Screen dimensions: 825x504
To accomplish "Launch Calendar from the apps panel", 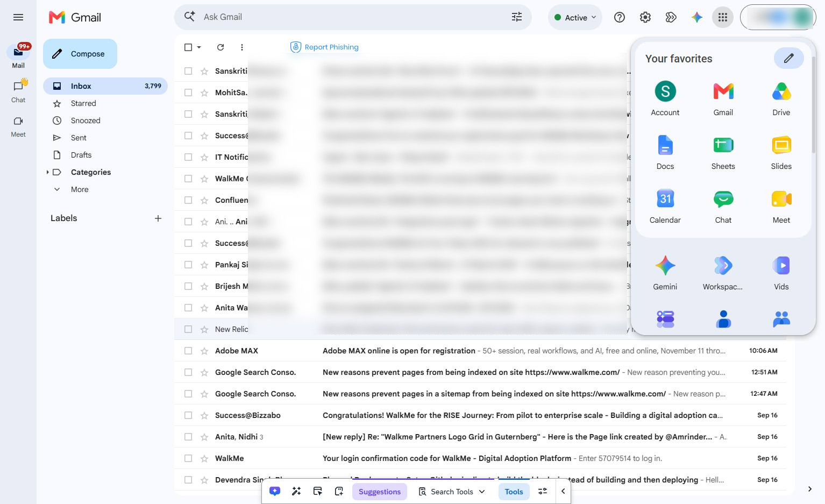I will point(665,207).
